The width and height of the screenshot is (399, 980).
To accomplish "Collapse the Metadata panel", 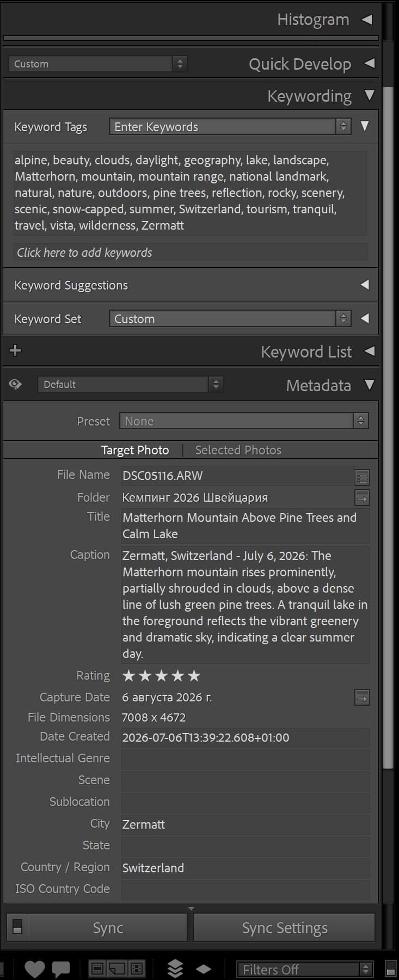I will tap(370, 385).
